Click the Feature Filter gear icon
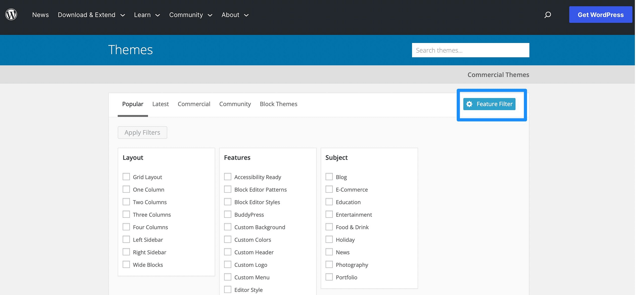This screenshot has width=644, height=295. (469, 104)
